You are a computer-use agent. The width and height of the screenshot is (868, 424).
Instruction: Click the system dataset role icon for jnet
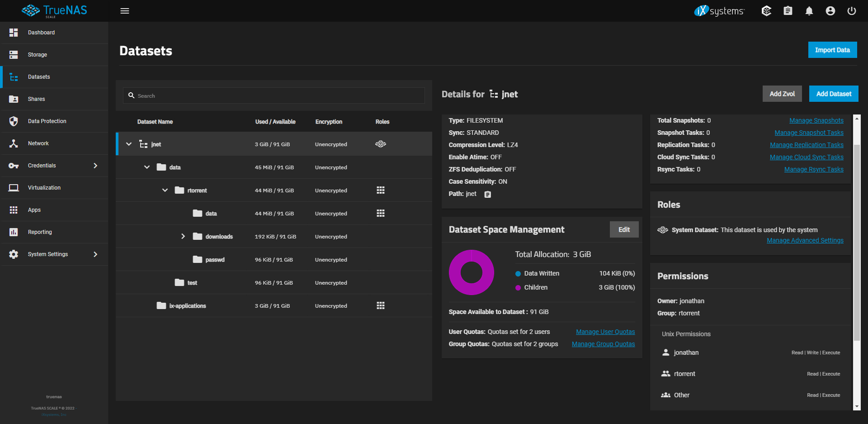pos(381,144)
